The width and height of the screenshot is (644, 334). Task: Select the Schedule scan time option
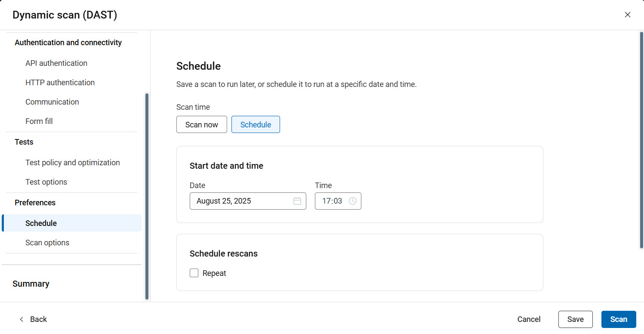[x=256, y=124]
